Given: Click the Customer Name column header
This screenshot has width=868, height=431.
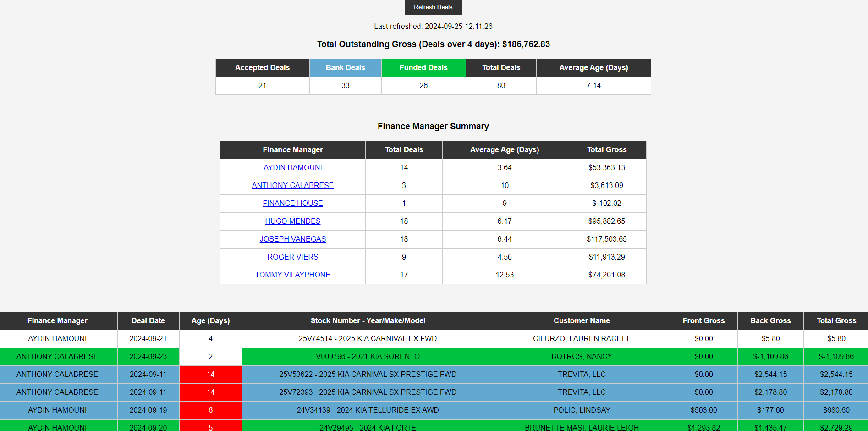Looking at the screenshot, I should 581,321.
